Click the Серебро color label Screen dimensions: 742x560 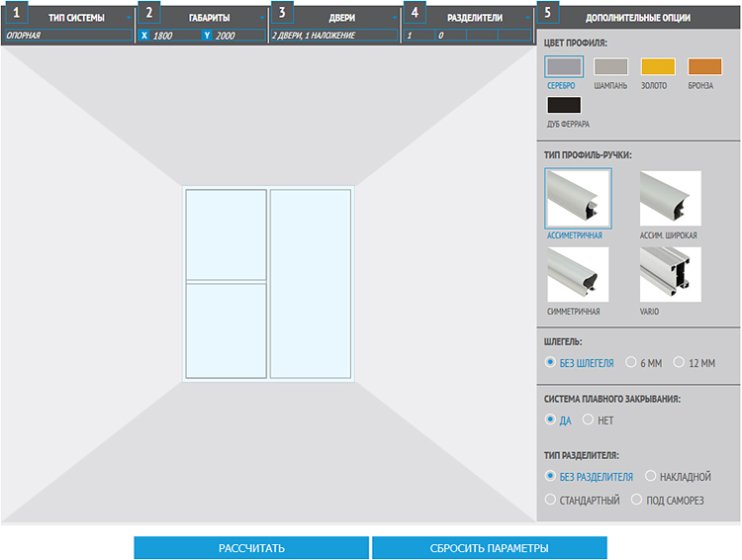[561, 86]
